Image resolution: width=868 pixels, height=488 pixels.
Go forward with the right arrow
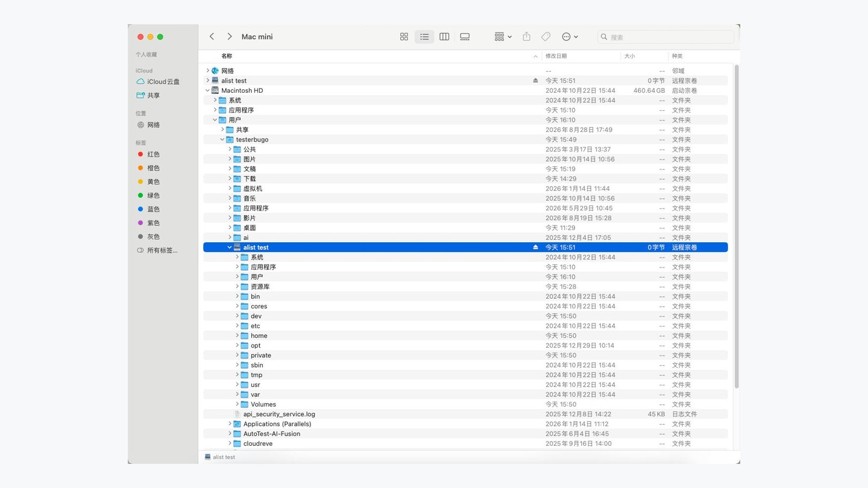[x=230, y=37]
